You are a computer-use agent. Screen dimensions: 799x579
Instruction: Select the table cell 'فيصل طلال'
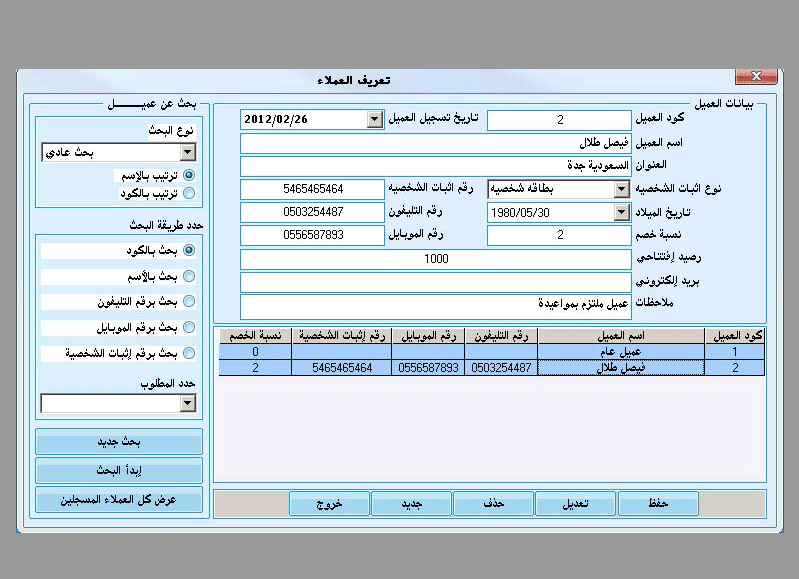621,367
